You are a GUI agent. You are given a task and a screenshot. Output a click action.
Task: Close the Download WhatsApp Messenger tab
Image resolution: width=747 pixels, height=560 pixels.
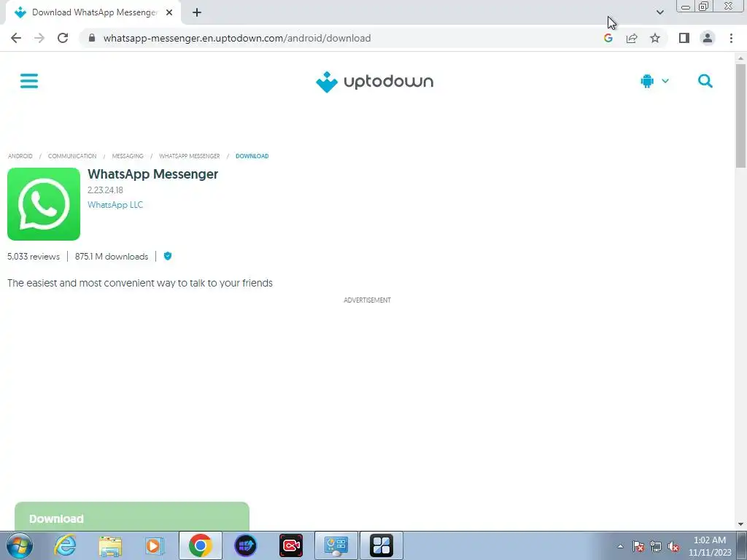(169, 12)
